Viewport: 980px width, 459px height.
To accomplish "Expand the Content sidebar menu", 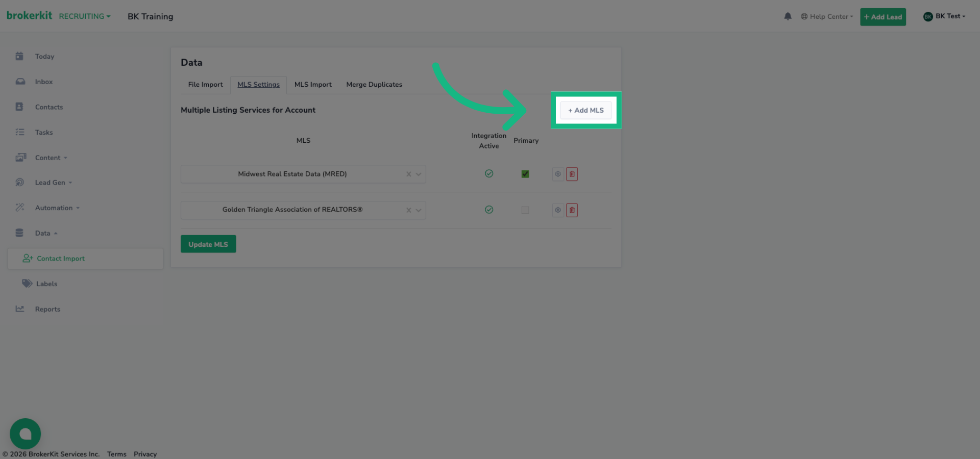I will coord(51,158).
